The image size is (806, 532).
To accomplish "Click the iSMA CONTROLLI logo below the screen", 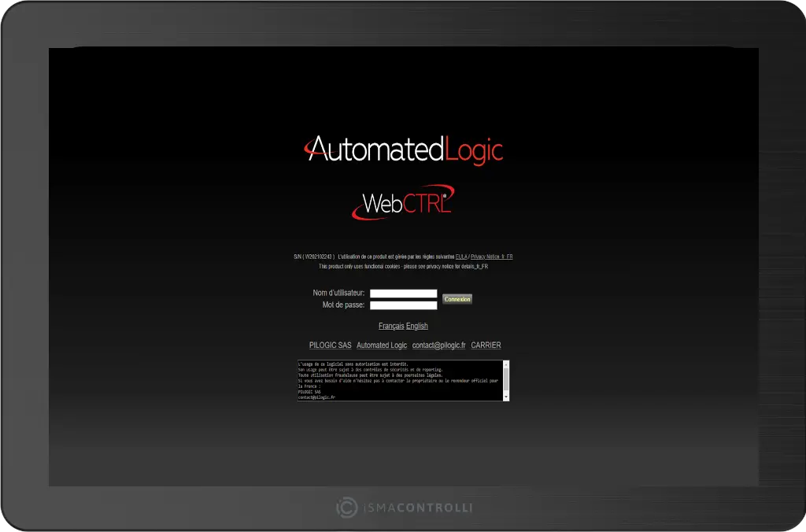I will [x=403, y=508].
